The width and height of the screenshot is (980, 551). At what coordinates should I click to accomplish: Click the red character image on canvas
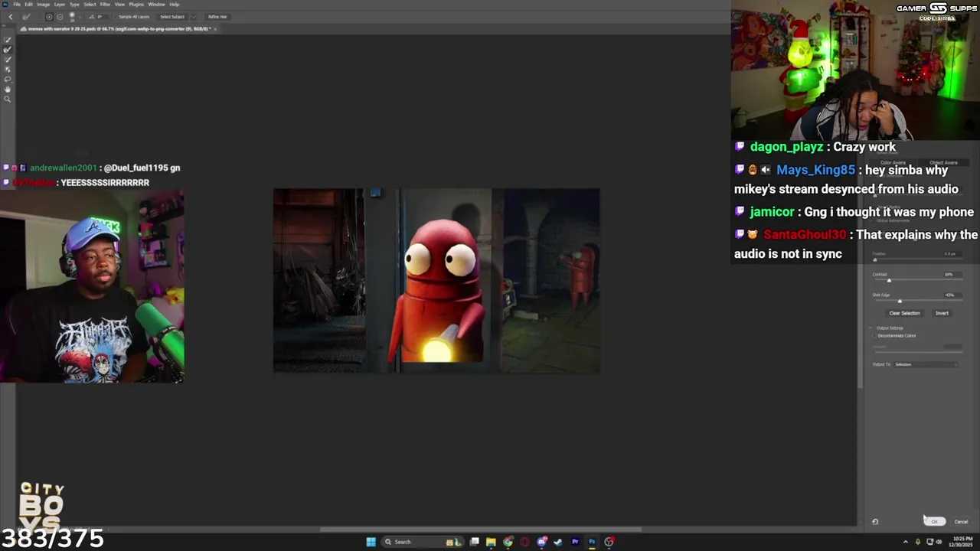[438, 289]
